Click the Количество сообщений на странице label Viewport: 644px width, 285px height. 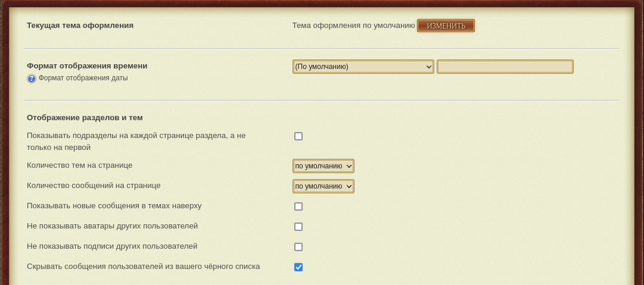click(x=94, y=186)
